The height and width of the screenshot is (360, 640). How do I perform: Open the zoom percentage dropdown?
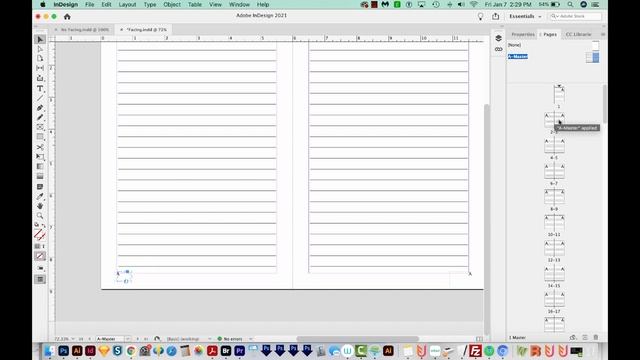(x=73, y=339)
